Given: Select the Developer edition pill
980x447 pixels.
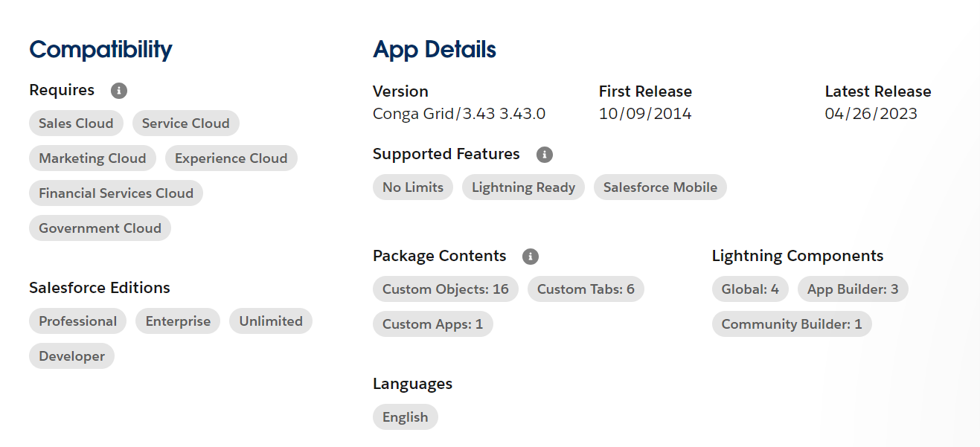Looking at the screenshot, I should click(x=71, y=356).
